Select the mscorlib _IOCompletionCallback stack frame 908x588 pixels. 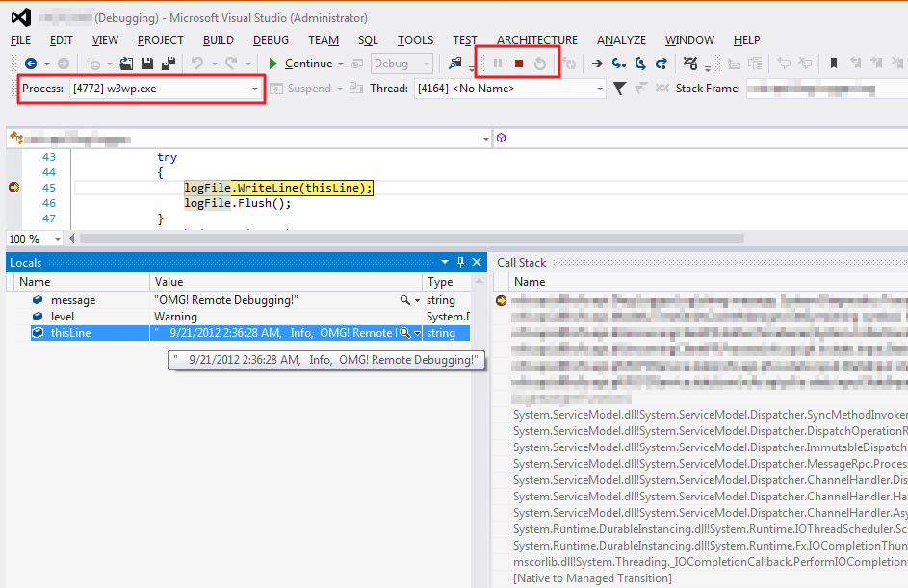point(710,562)
